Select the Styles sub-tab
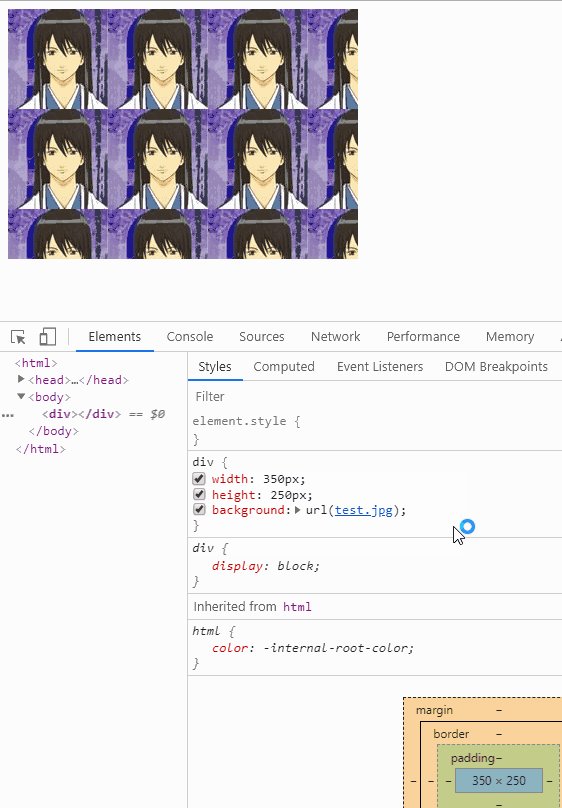562x808 pixels. pos(215,366)
